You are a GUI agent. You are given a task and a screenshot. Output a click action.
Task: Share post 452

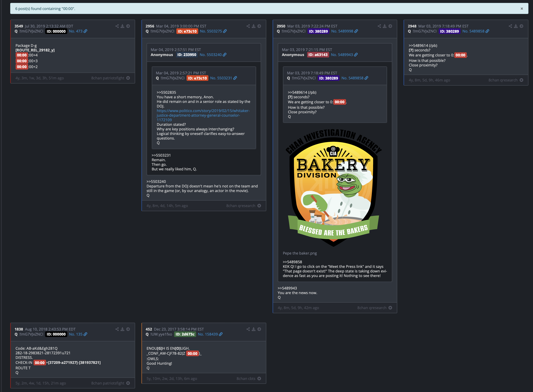point(248,329)
